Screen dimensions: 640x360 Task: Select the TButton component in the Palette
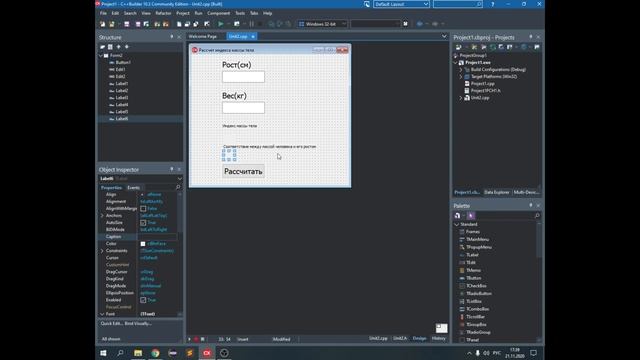473,278
